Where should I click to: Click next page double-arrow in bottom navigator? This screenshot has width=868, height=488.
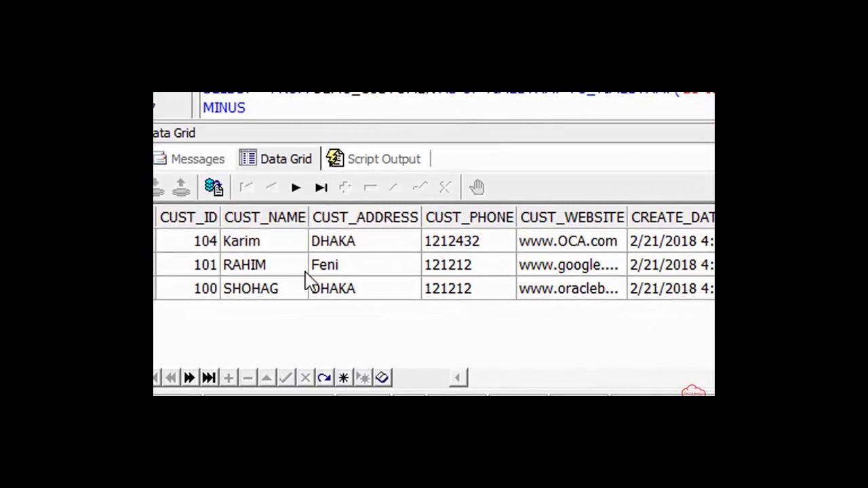pyautogui.click(x=189, y=378)
